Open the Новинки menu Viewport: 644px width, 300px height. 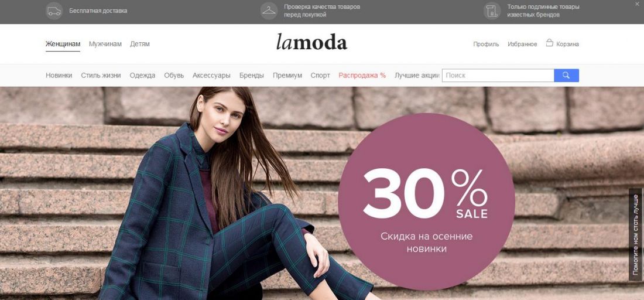coord(59,76)
